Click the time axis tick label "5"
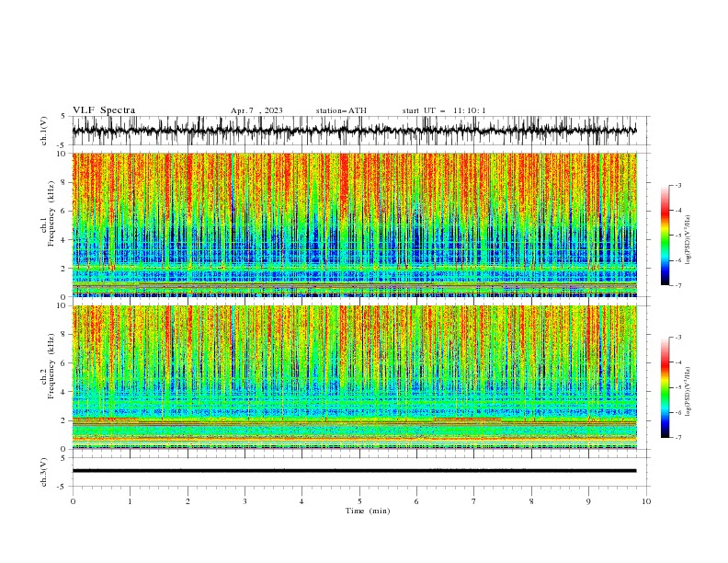Screen dimensions: 728x563 359,501
